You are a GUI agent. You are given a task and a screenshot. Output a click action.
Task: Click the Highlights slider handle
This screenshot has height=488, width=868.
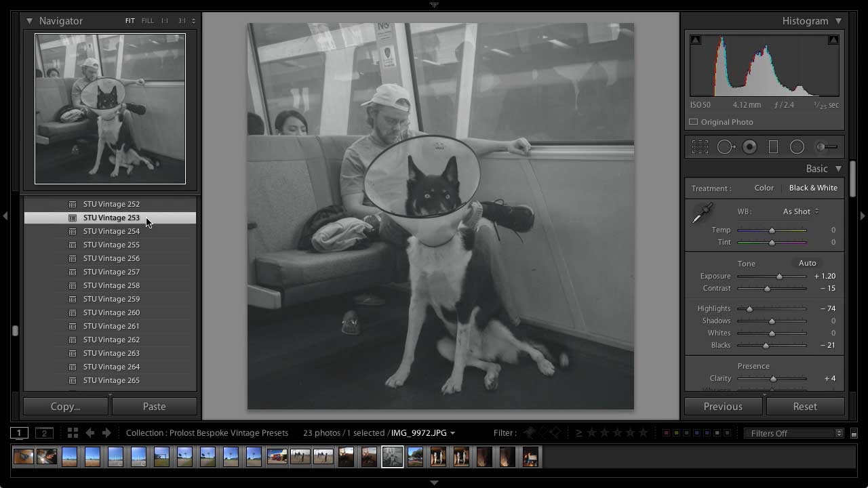pos(749,309)
